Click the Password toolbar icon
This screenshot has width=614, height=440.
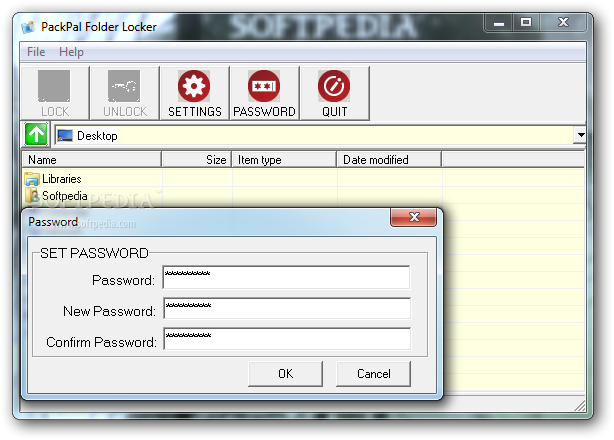coord(264,86)
